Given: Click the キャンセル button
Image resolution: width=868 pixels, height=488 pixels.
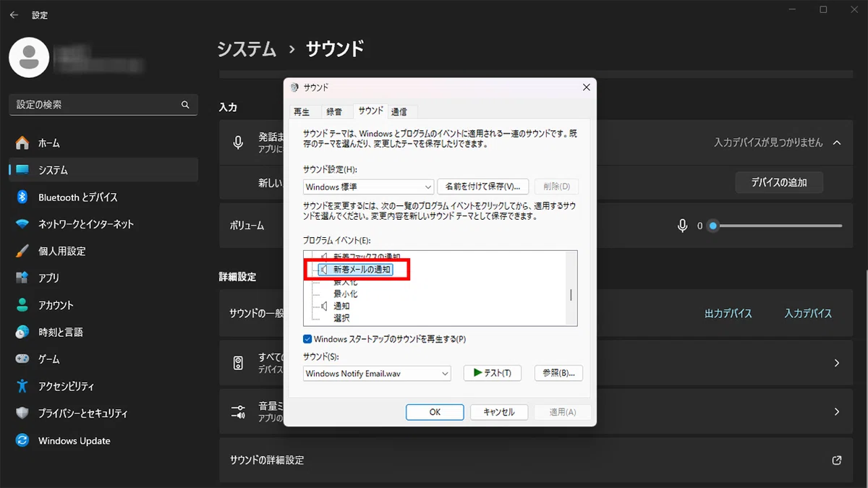Looking at the screenshot, I should tap(499, 412).
